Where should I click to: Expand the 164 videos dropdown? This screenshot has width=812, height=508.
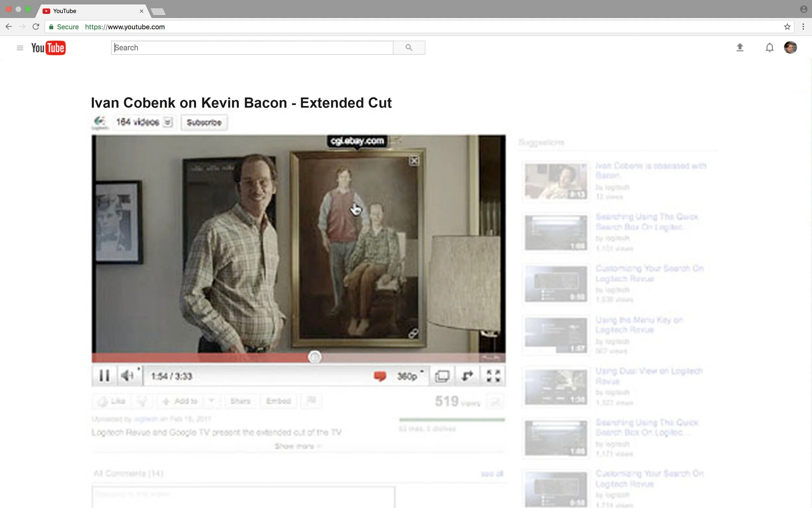[168, 122]
